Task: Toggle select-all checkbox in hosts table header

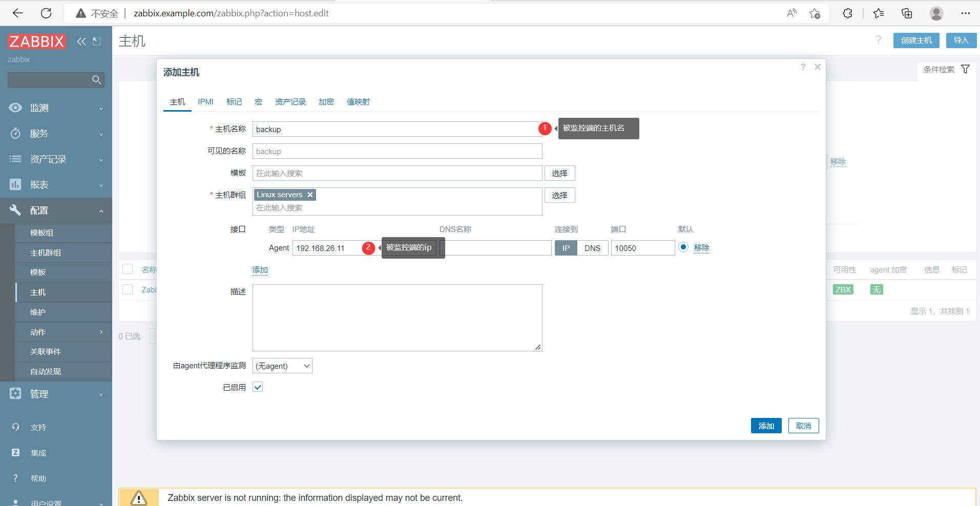Action: pyautogui.click(x=128, y=269)
